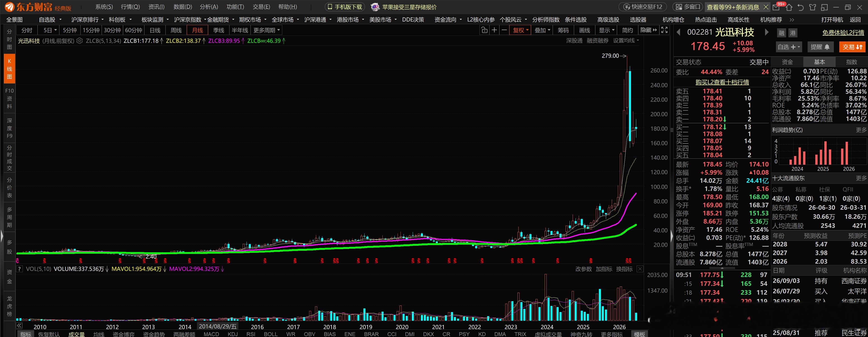Image resolution: width=868 pixels, height=337 pixels.
Task: Click the orange 交易 button
Action: [852, 47]
